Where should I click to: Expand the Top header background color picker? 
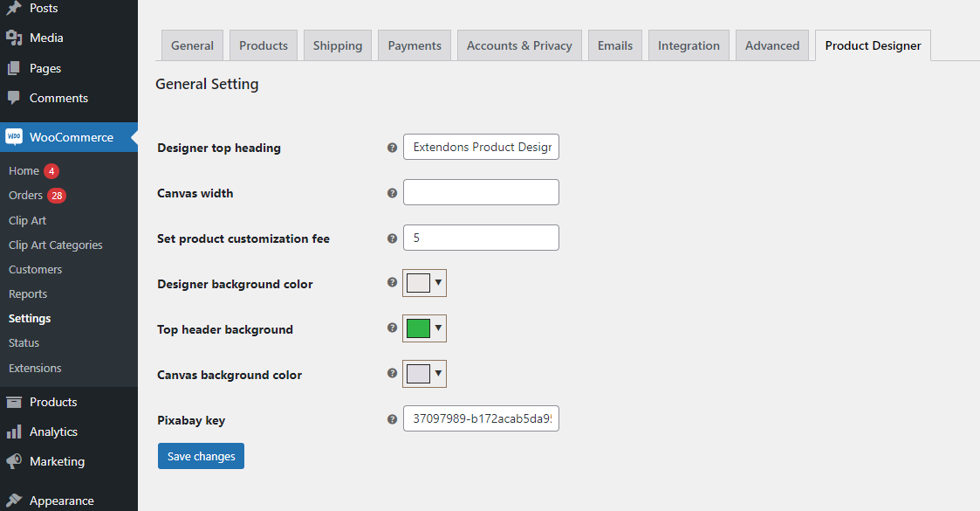point(437,328)
